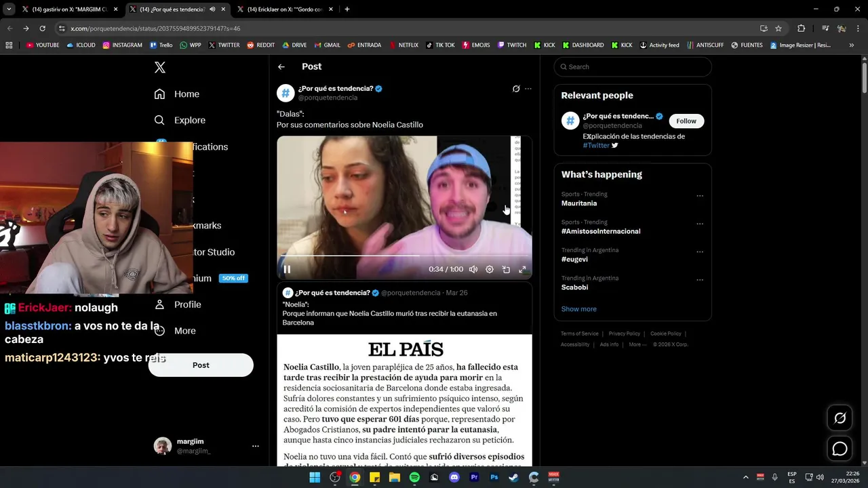Viewport: 868px width, 488px height.
Task: Close the porquetendencia tab
Action: 223,9
